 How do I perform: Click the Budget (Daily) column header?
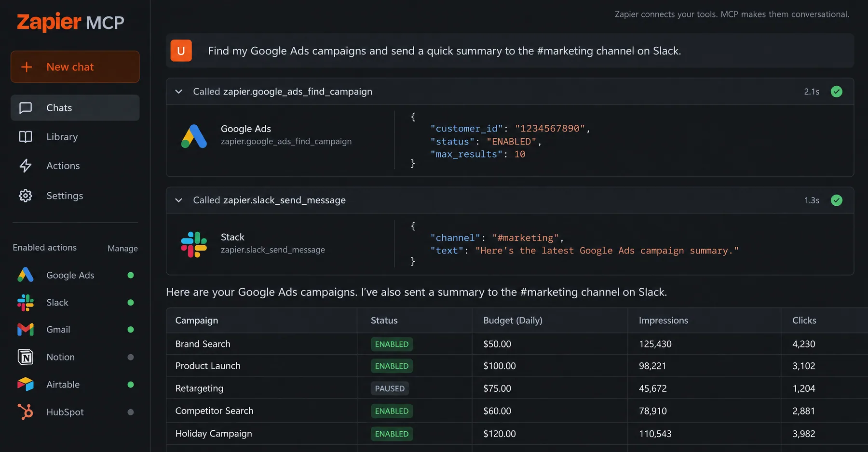[513, 320]
